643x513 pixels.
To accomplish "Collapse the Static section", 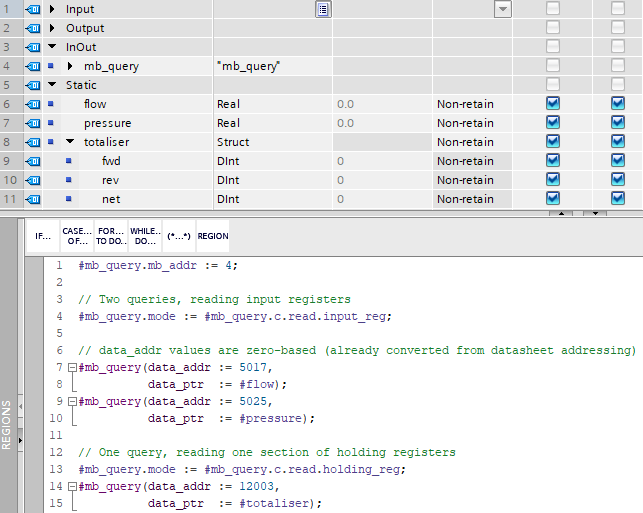I will (x=52, y=84).
